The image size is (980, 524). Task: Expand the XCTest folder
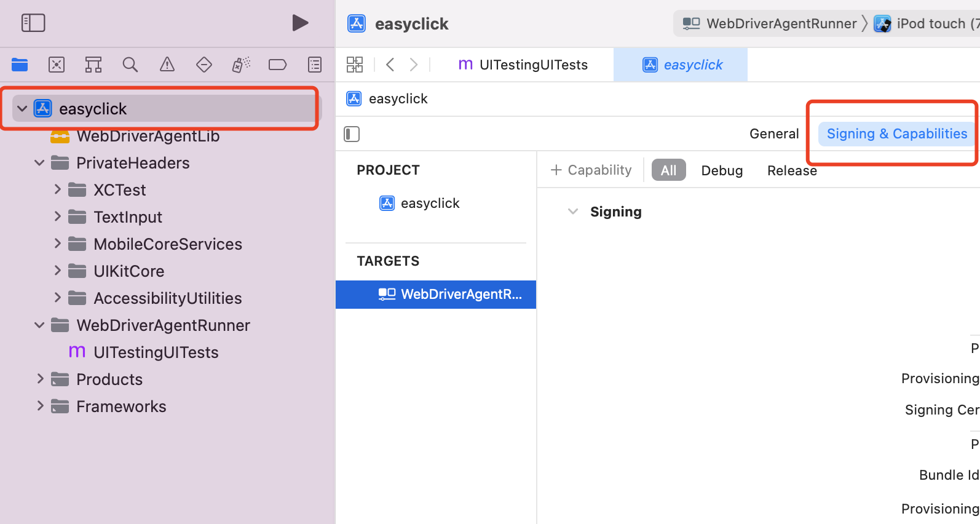pyautogui.click(x=57, y=189)
